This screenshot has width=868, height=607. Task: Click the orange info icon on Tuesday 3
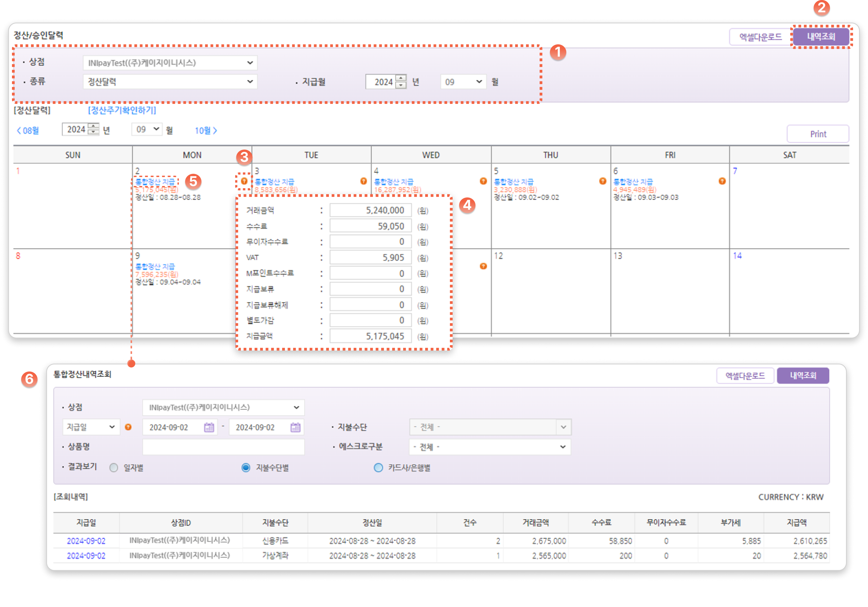click(x=363, y=181)
